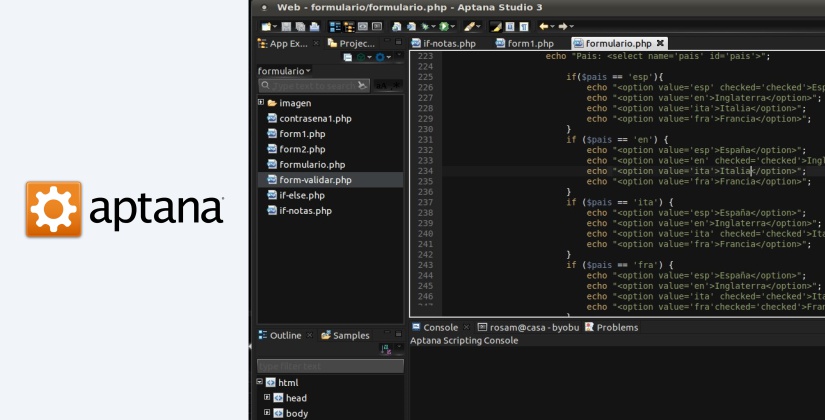Open the Problems tab
The height and width of the screenshot is (420, 825).
click(x=616, y=327)
